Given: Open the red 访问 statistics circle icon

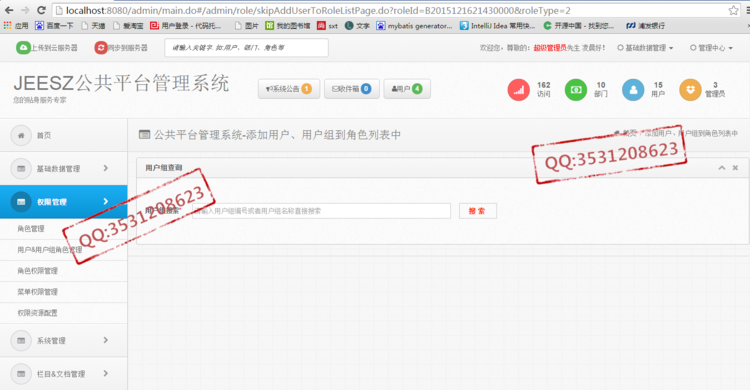Looking at the screenshot, I should (518, 89).
